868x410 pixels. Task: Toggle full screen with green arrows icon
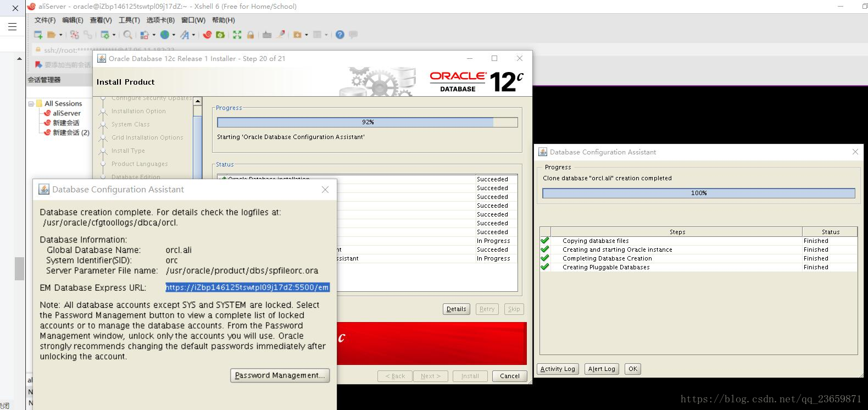[x=237, y=35]
